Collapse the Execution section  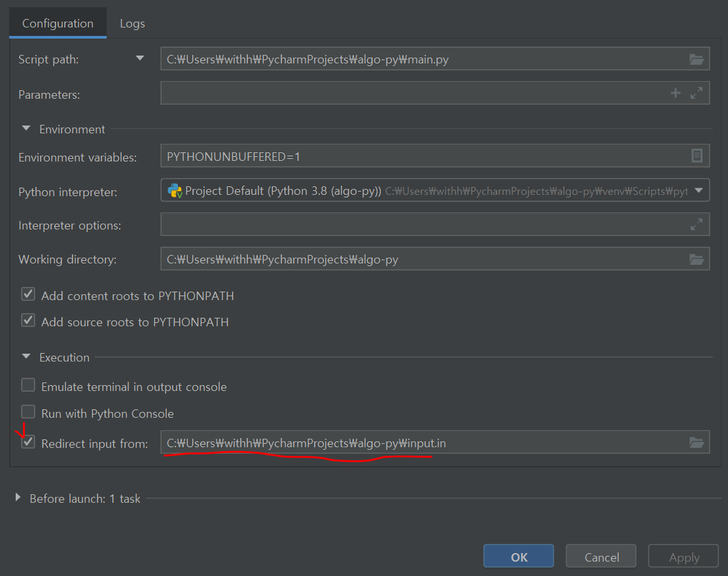(x=26, y=356)
